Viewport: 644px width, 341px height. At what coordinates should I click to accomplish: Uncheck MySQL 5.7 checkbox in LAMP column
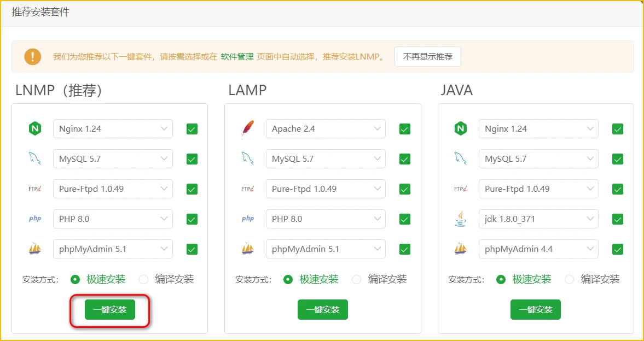[x=405, y=159]
